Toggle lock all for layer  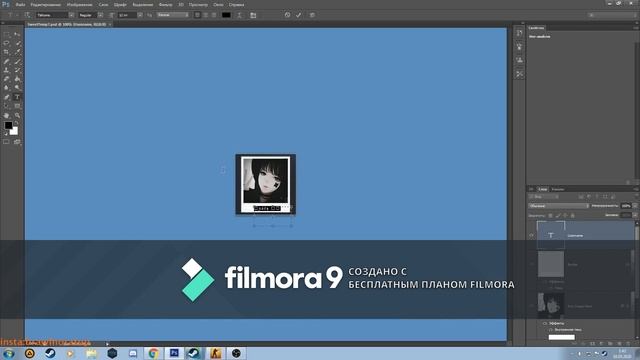click(x=572, y=216)
